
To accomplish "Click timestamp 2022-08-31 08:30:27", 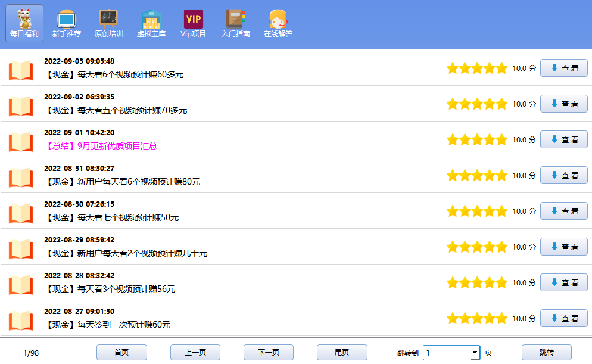I will [x=79, y=169].
